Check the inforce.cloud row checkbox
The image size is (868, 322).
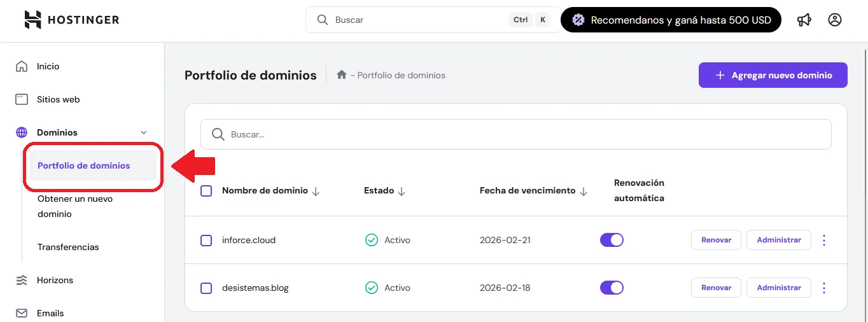tap(206, 241)
